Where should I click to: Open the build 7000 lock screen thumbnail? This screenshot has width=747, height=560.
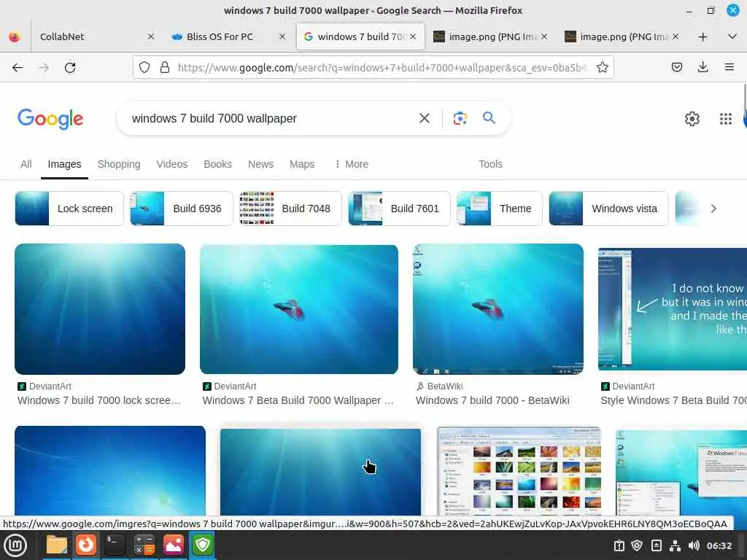100,309
